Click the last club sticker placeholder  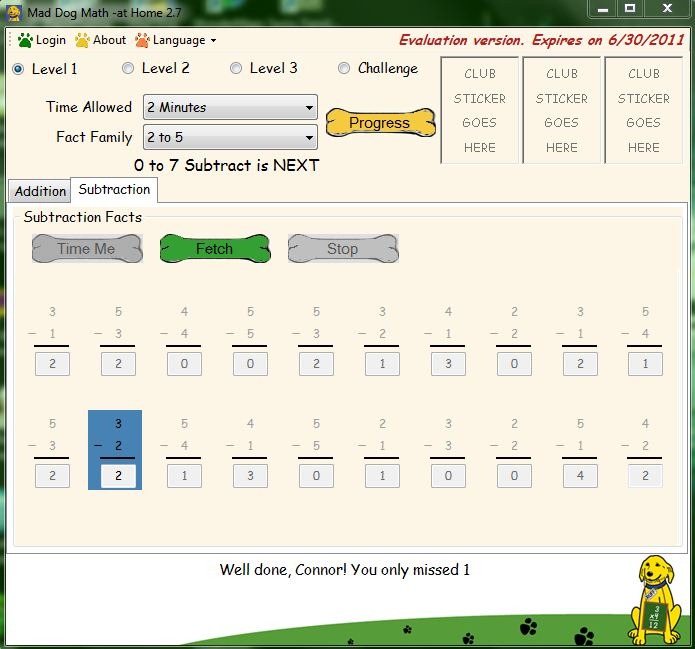tap(644, 110)
